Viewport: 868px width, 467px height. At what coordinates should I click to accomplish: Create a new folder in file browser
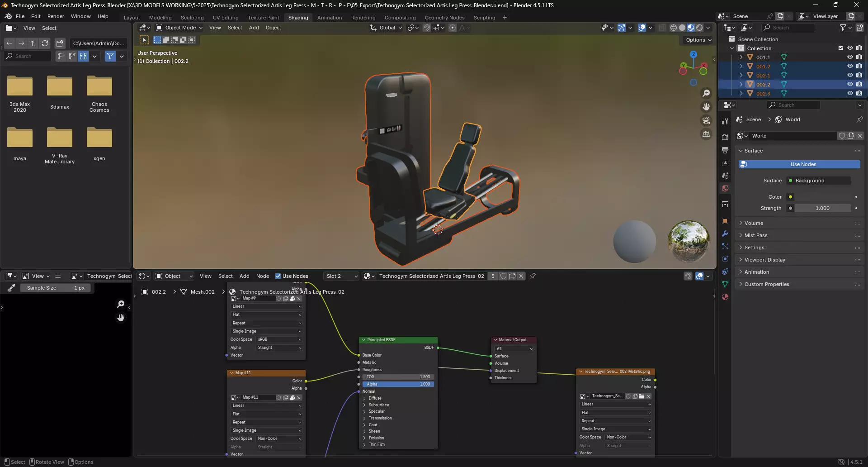point(60,43)
